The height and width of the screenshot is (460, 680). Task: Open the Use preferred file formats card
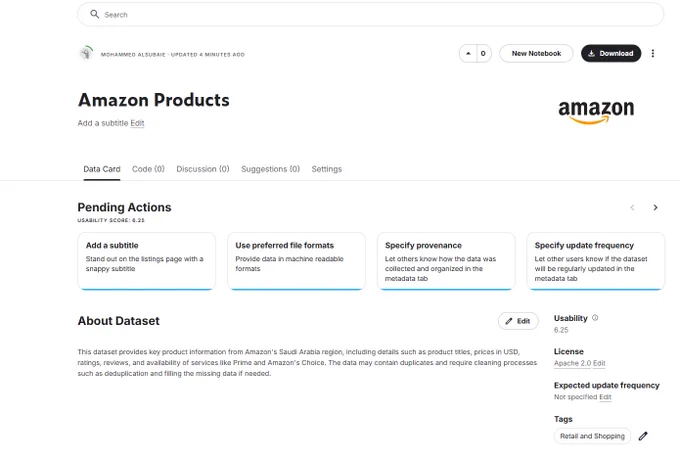pos(296,261)
